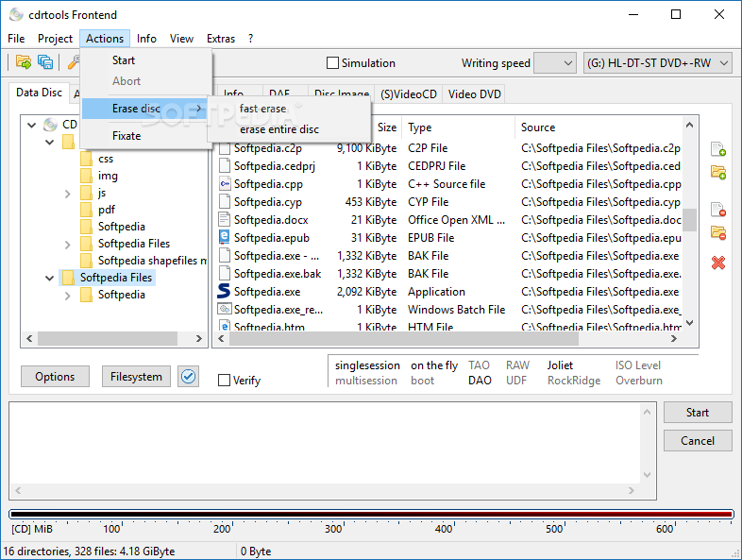Switch to the Video DVD tab
This screenshot has height=560, width=742.
(x=474, y=93)
